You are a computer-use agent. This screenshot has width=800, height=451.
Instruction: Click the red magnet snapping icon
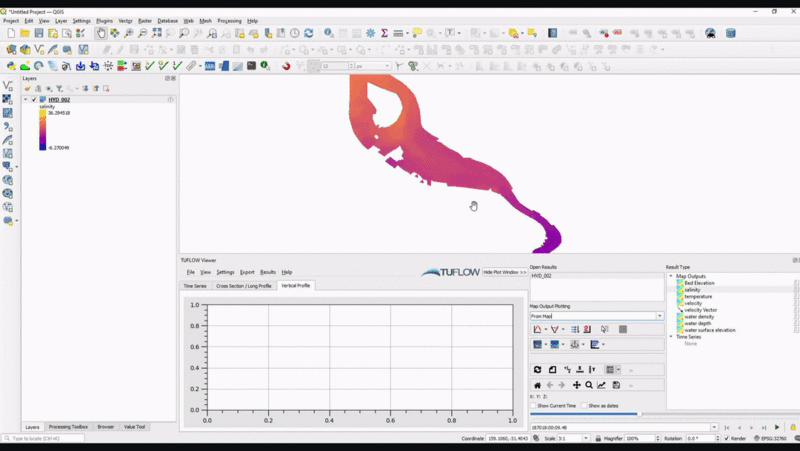286,66
